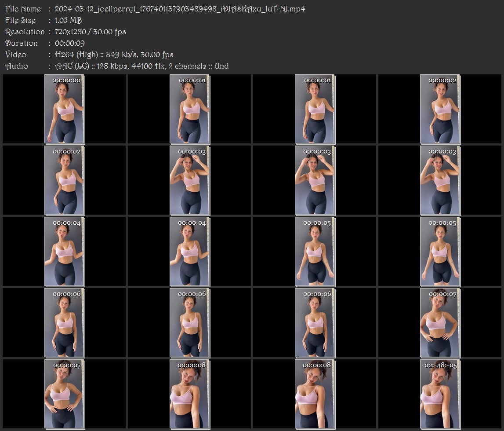Open the first of three 00:00:03 frames
Screen dimensions: 504x431
[x=190, y=180]
